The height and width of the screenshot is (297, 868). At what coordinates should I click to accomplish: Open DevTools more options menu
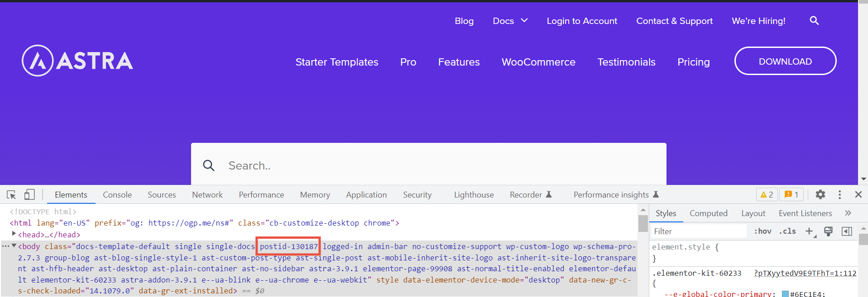pyautogui.click(x=840, y=194)
